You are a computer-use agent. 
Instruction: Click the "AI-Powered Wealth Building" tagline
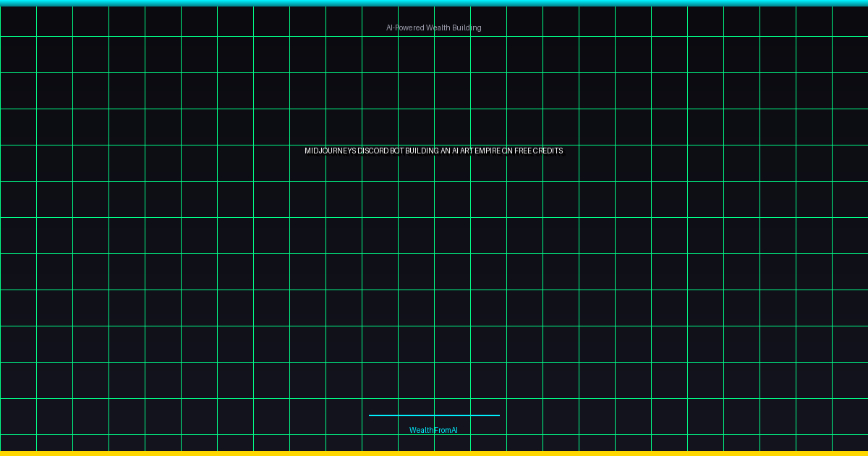coord(433,28)
